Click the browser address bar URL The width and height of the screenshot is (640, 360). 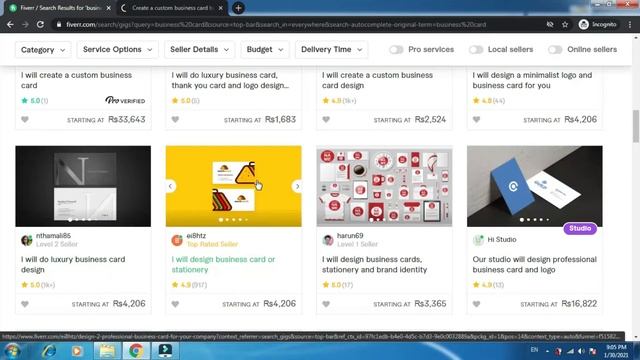276,24
